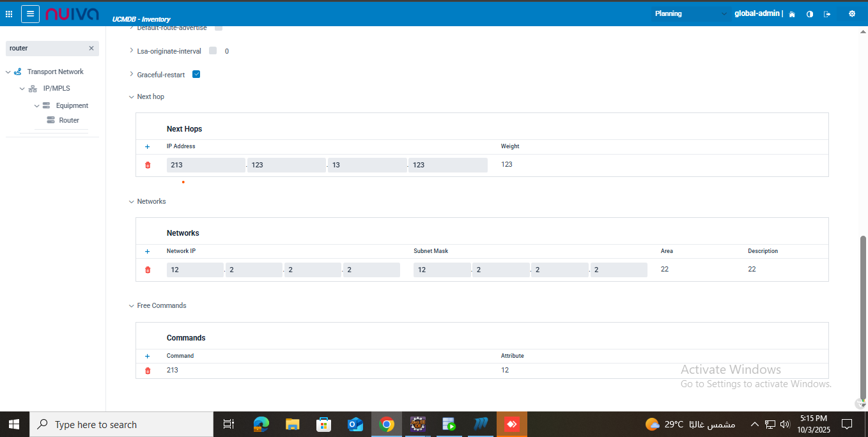Click the page vertical scrollbar thumb
This screenshot has width=868, height=437.
(863, 316)
